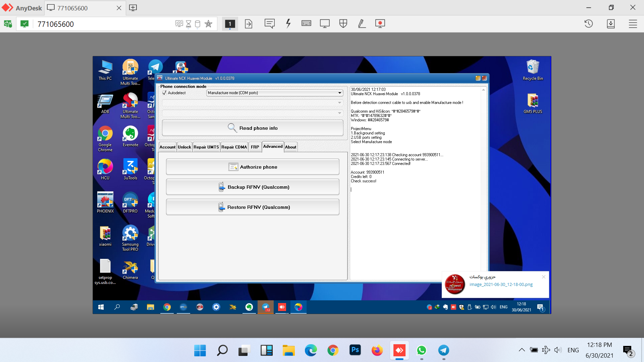
Task: Open AnyDesk actions lightning icon
Action: point(288,23)
